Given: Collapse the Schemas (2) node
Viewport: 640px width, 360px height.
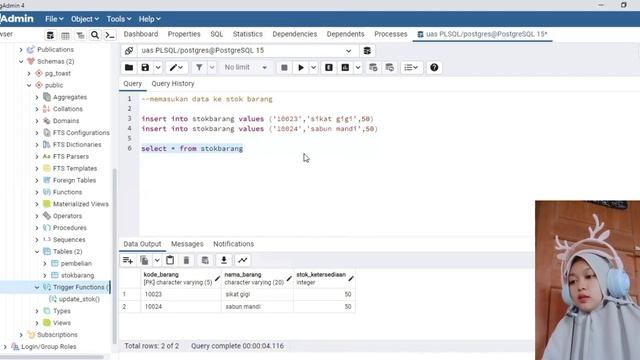Looking at the screenshot, I should point(21,62).
